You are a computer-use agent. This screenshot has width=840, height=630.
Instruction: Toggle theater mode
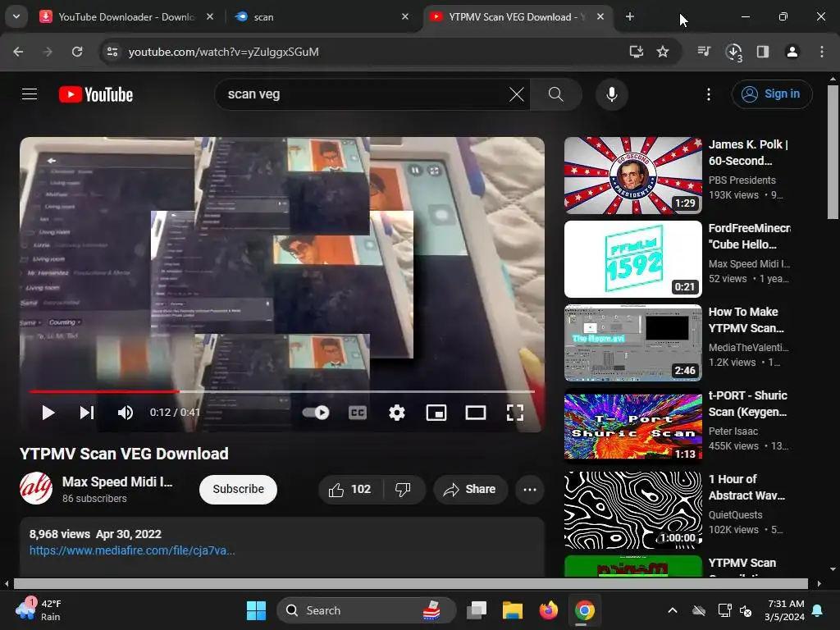point(475,413)
